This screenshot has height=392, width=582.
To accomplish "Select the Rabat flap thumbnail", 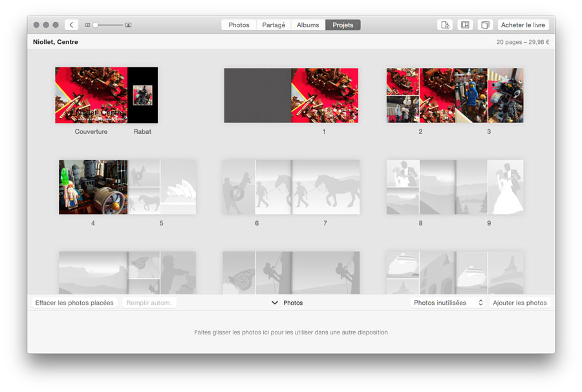I will coord(142,95).
